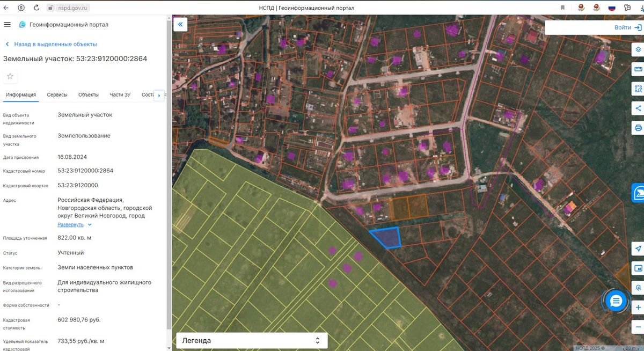Screen dimensions: 644x351
Task: Open the round chat support button
Action: pyautogui.click(x=616, y=301)
